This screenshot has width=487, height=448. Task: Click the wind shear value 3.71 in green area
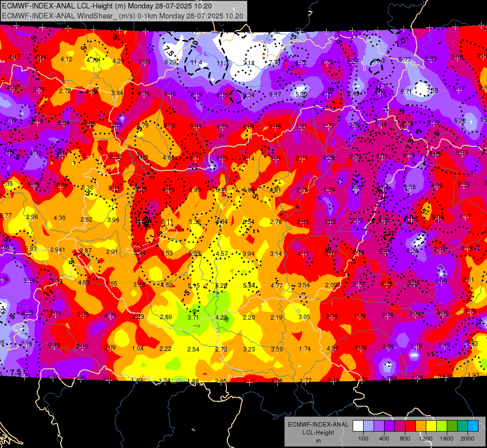pos(193,318)
